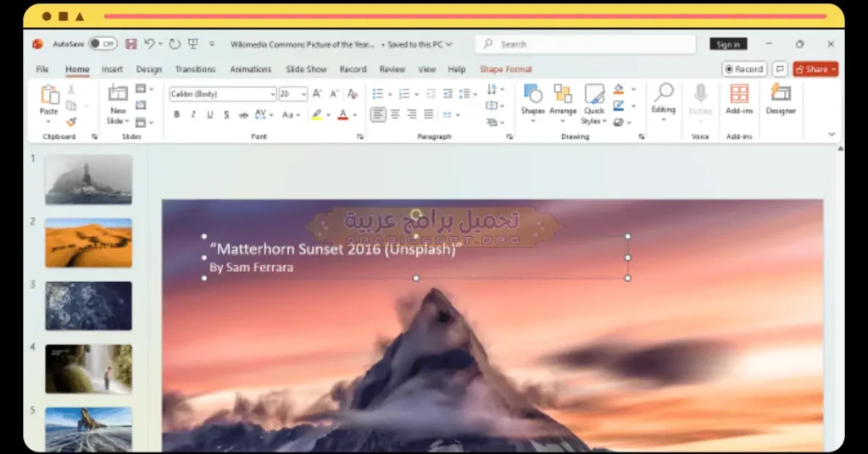Screen dimensions: 868x454
Task: Click the Format Painter brush icon
Action: [x=71, y=122]
